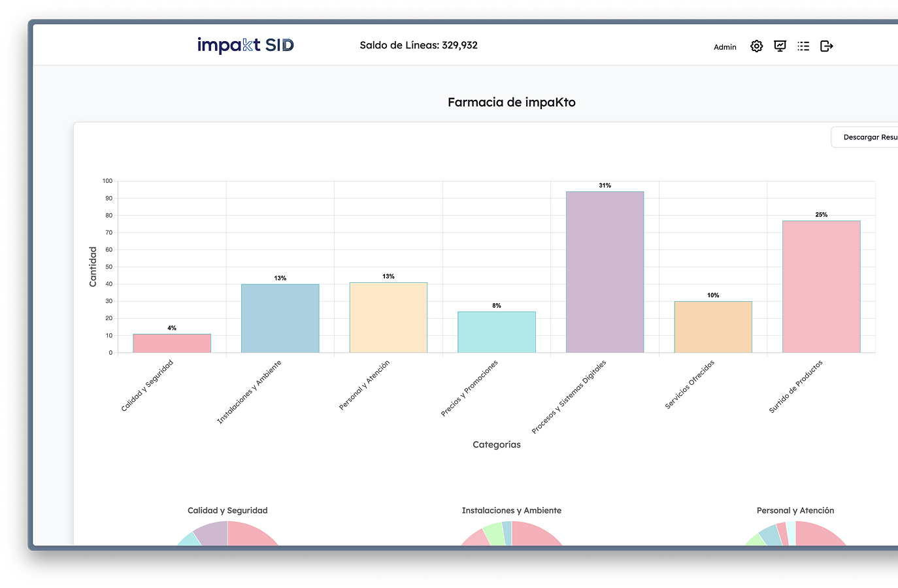Click the logout icon
Viewport: 898px width, 588px height.
(x=827, y=46)
